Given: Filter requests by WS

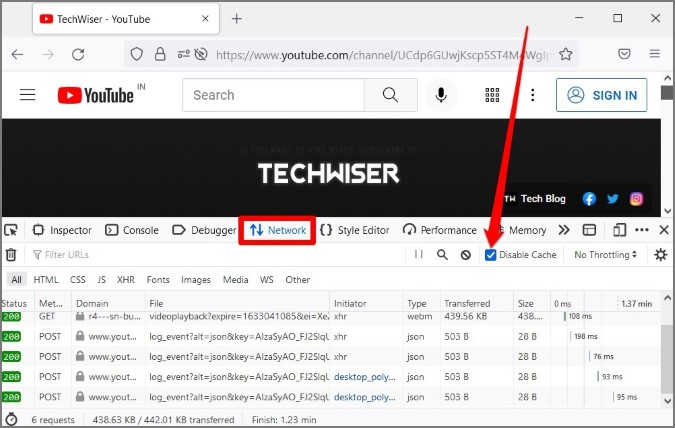Looking at the screenshot, I should point(266,279).
